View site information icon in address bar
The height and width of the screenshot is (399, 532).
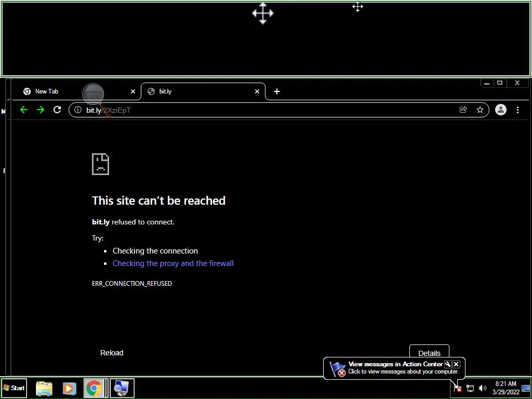(x=78, y=110)
